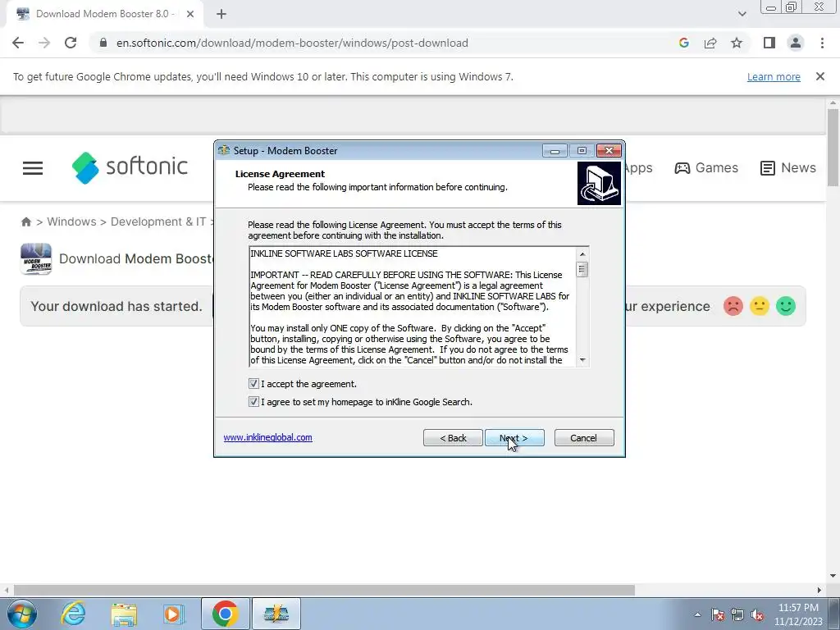Image resolution: width=840 pixels, height=630 pixels.
Task: Click the padlock site info icon
Action: click(103, 43)
